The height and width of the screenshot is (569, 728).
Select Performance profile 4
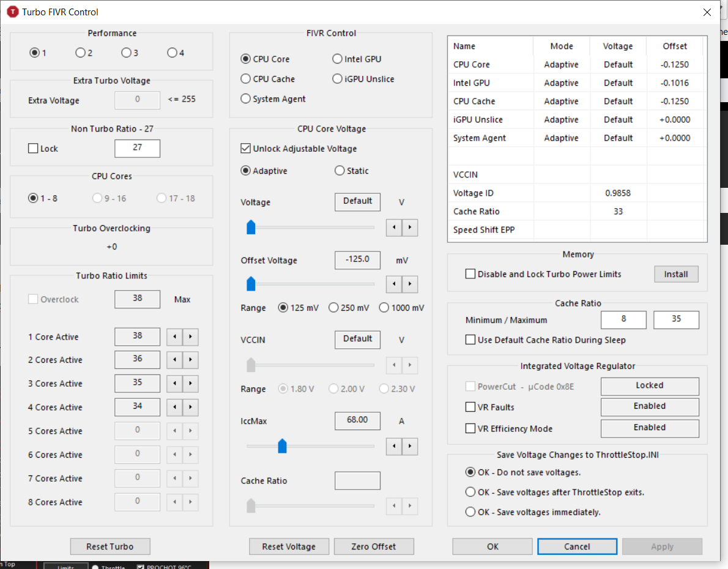[x=176, y=53]
